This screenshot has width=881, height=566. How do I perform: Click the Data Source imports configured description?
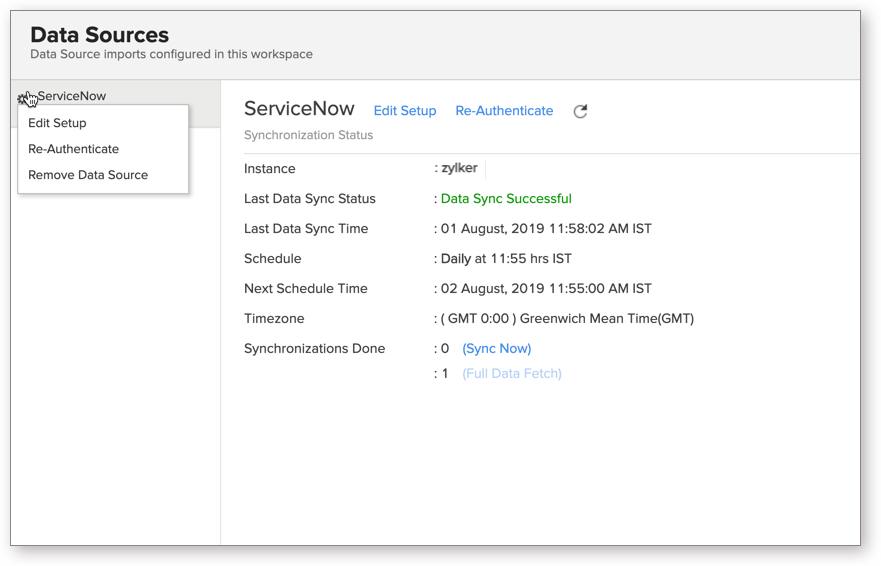171,55
